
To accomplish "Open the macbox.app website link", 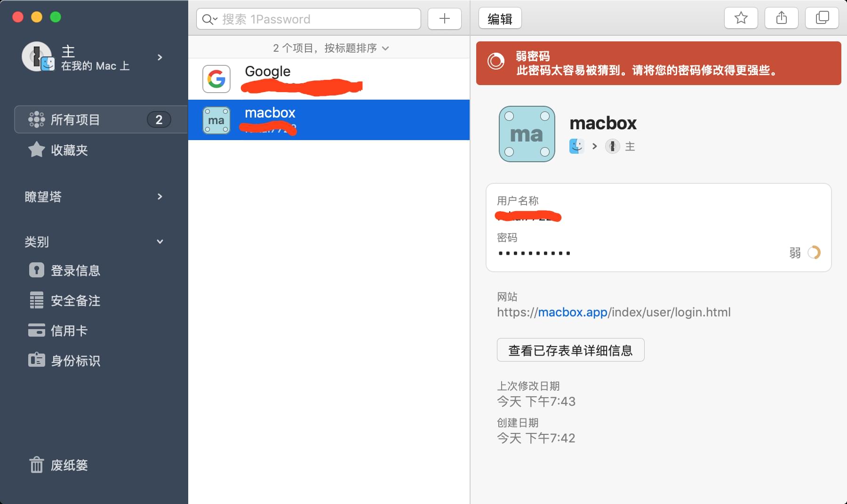I will click(x=572, y=312).
